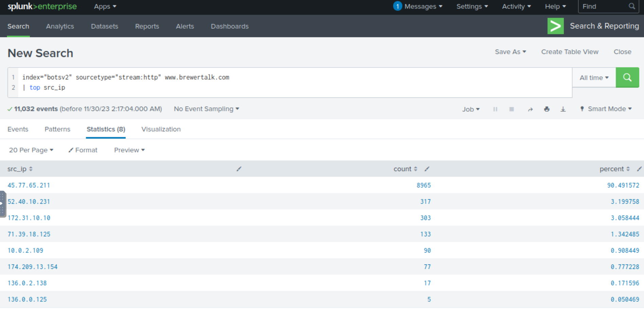Share the search job
Viewport: 644px width, 330px height.
click(530, 109)
